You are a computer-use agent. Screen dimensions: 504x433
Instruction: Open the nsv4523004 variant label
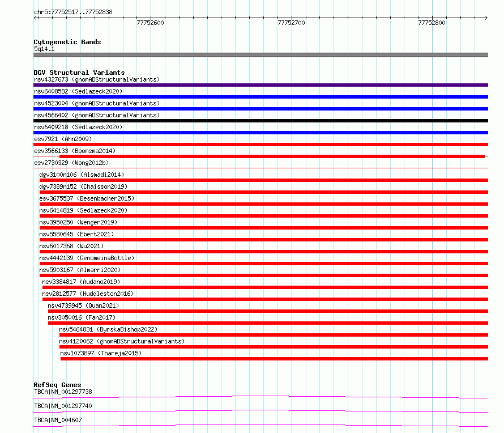pyautogui.click(x=97, y=103)
